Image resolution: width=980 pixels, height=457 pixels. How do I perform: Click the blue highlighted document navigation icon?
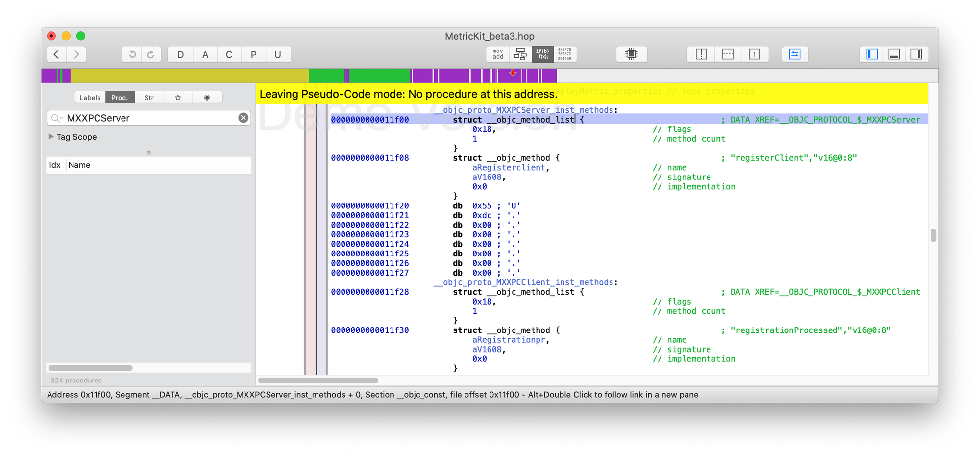(x=795, y=54)
